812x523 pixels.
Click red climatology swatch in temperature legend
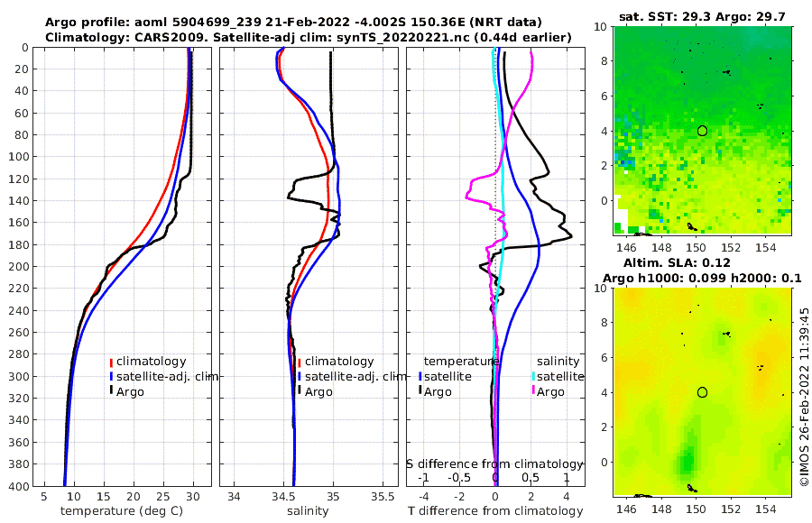111,362
